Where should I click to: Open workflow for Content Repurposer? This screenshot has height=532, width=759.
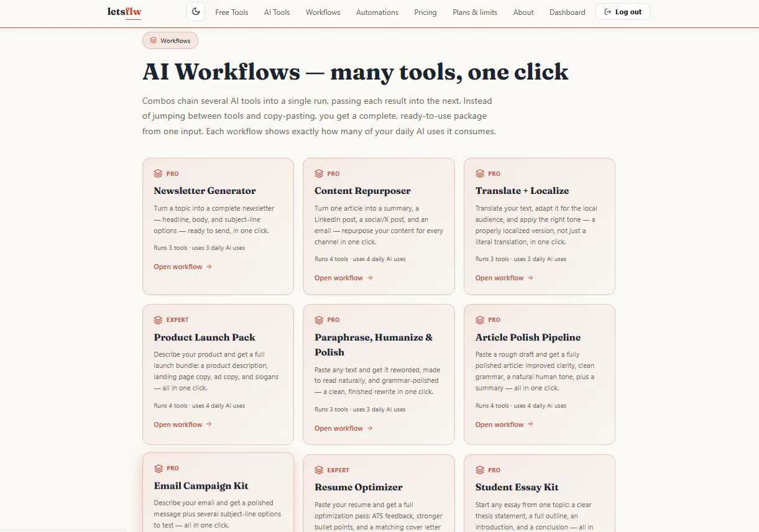click(344, 278)
